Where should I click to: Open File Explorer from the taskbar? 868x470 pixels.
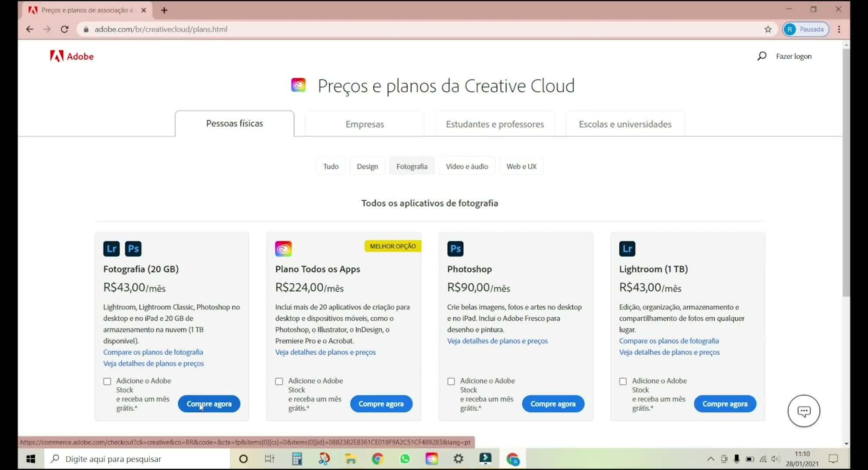(351, 459)
